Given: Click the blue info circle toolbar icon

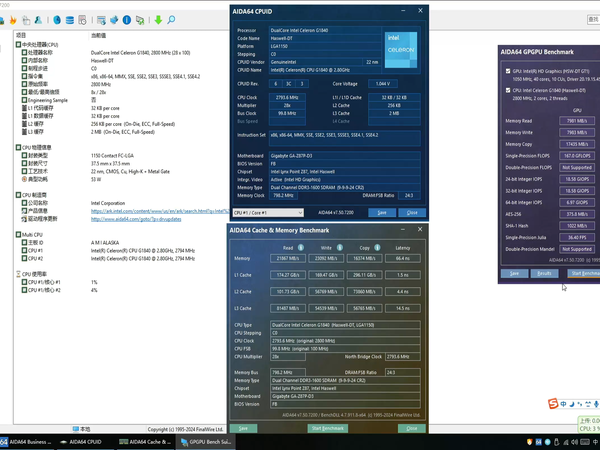Looking at the screenshot, I should [x=127, y=20].
